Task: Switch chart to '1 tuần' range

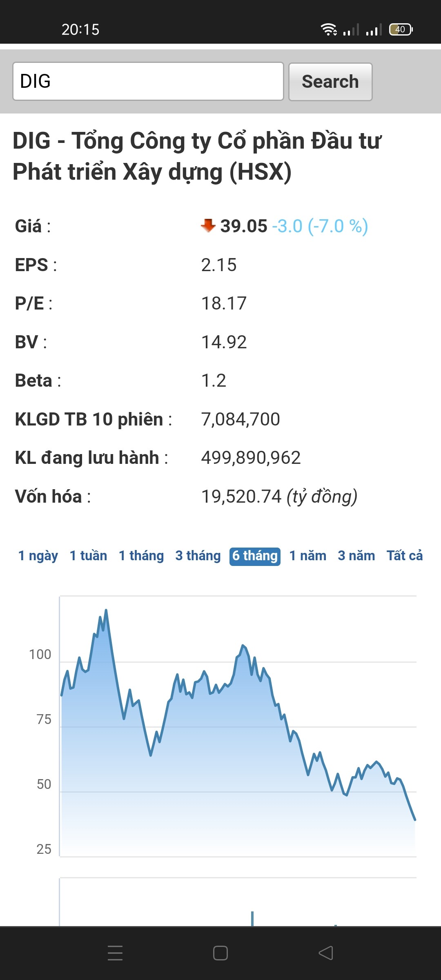Action: point(88,556)
